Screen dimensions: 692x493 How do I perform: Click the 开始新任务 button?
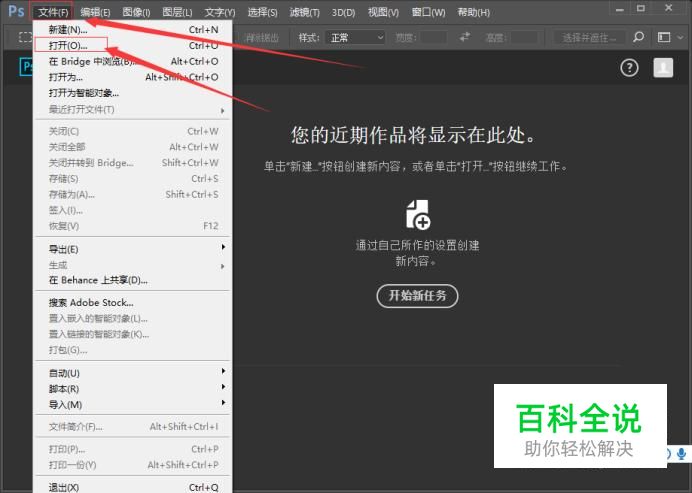pos(417,296)
